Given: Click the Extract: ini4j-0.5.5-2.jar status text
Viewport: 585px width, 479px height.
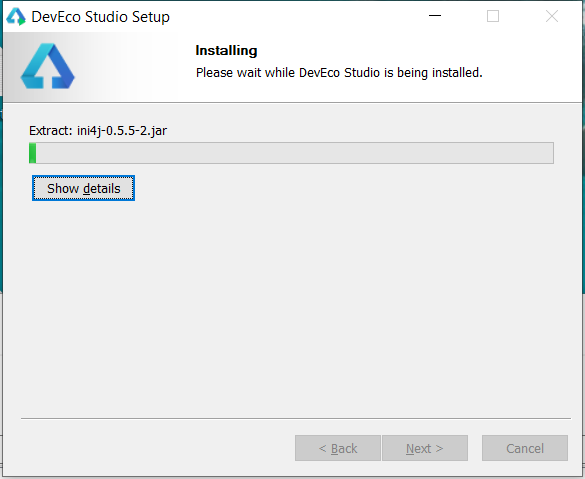Looking at the screenshot, I should (98, 131).
